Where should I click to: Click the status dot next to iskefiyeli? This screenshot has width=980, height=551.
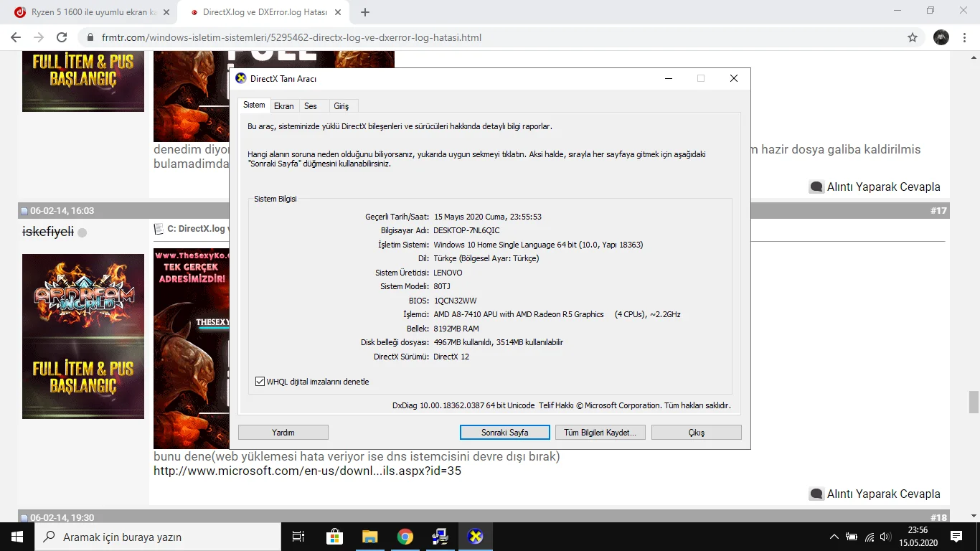82,232
